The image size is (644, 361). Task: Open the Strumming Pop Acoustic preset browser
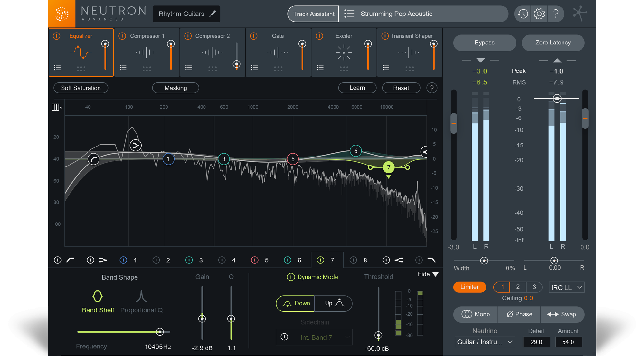[423, 14]
